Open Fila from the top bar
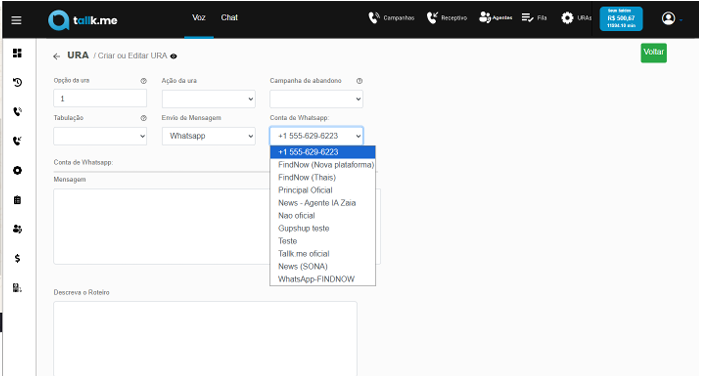Screen dimensions: 701x376 (534, 18)
